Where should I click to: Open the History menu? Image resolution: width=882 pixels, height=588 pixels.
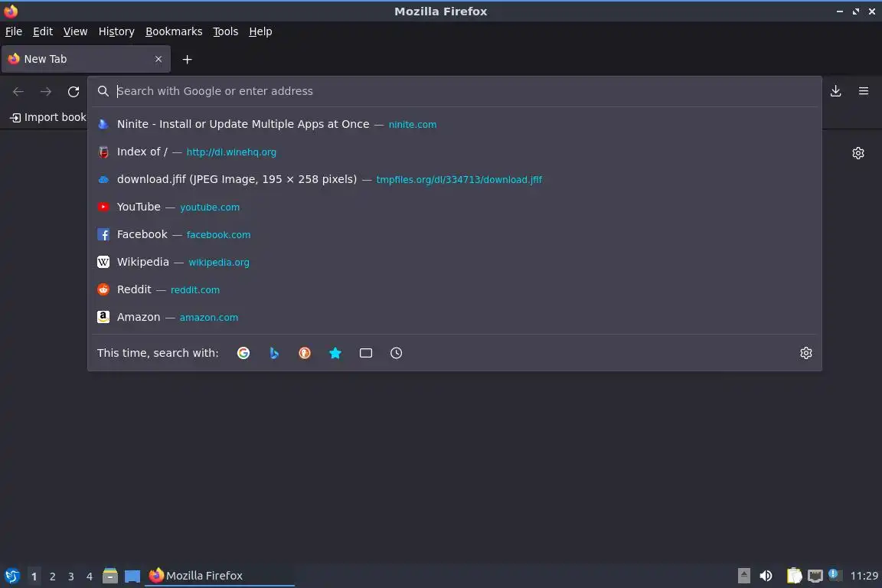click(116, 31)
